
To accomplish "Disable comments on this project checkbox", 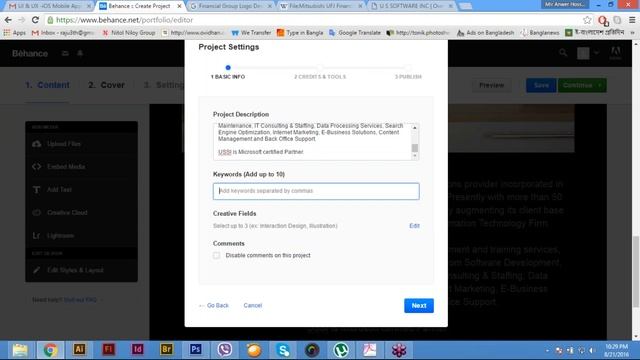I will click(216, 256).
